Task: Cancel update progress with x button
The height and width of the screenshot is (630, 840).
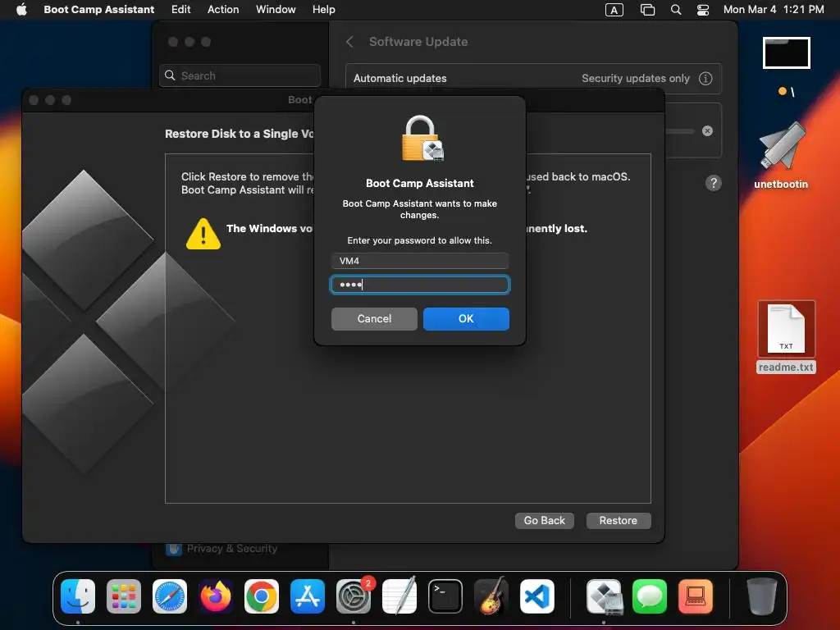Action: point(707,130)
